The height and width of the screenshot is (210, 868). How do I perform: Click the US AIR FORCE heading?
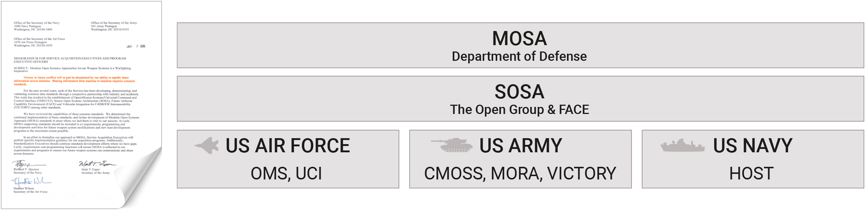288,146
